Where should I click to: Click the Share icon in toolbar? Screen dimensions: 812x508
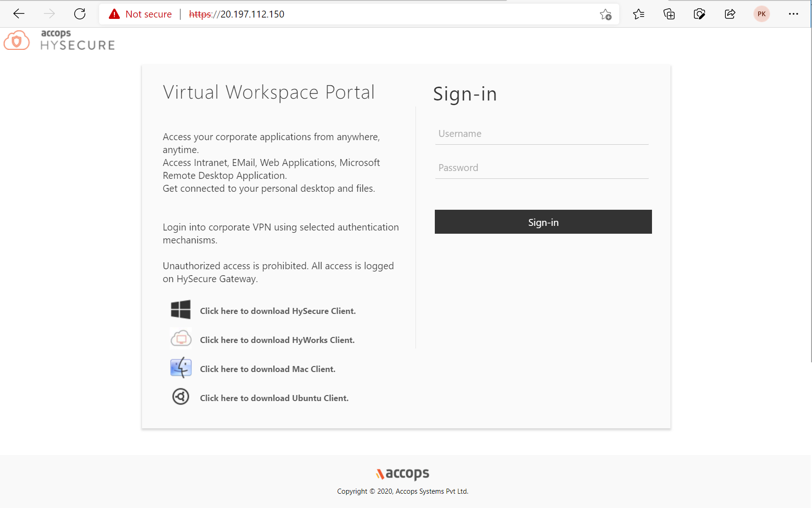[x=730, y=14]
